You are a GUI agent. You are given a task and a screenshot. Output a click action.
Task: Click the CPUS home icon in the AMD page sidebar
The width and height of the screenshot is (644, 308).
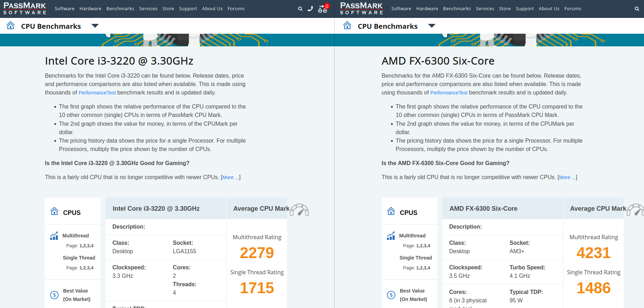pyautogui.click(x=391, y=211)
